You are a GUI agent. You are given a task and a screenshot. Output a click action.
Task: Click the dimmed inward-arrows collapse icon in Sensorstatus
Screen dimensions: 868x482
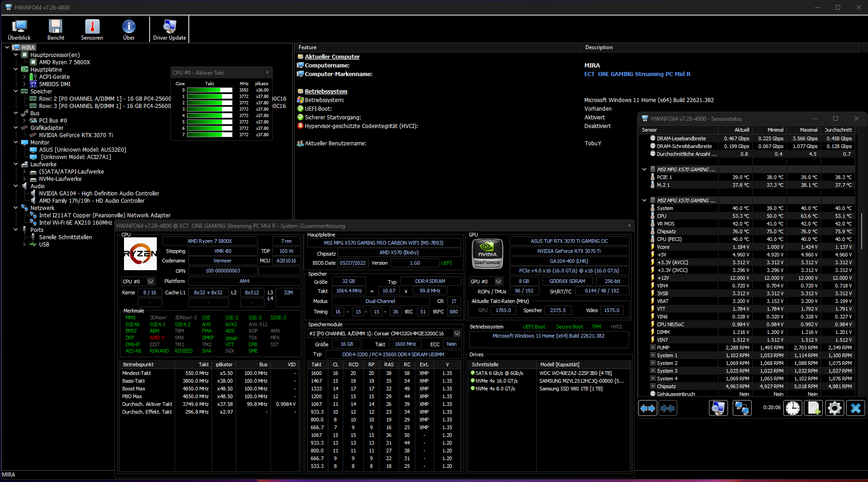pos(668,408)
